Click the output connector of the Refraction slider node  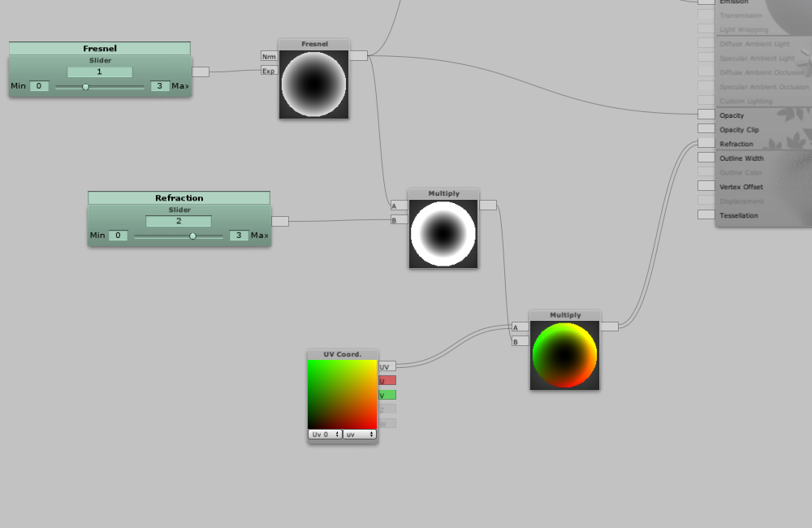coord(280,221)
